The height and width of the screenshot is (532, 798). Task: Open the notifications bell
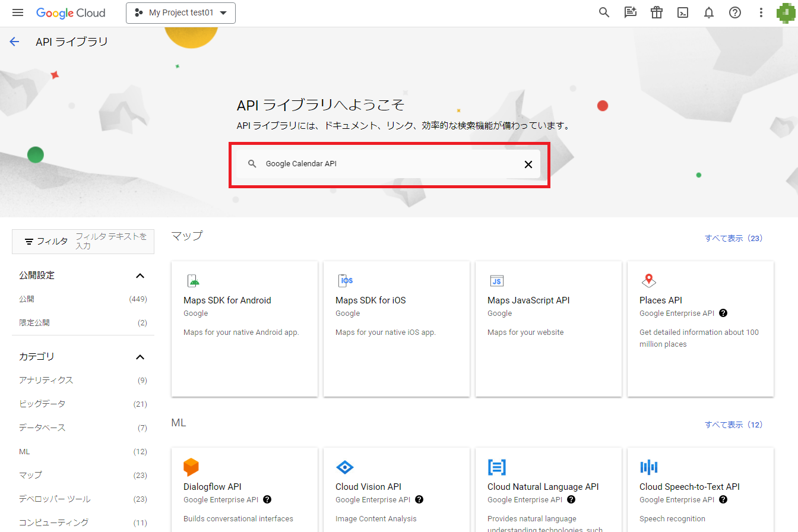(709, 13)
